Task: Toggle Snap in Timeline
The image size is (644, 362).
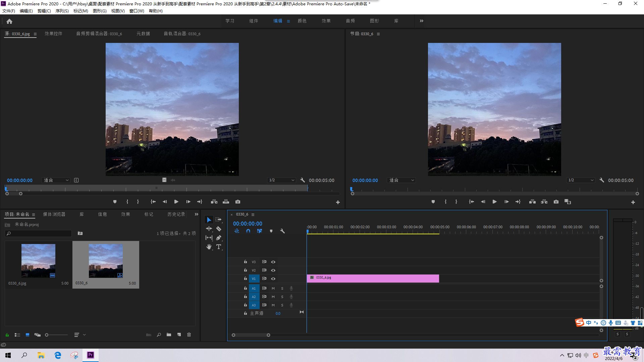Action: 248,231
